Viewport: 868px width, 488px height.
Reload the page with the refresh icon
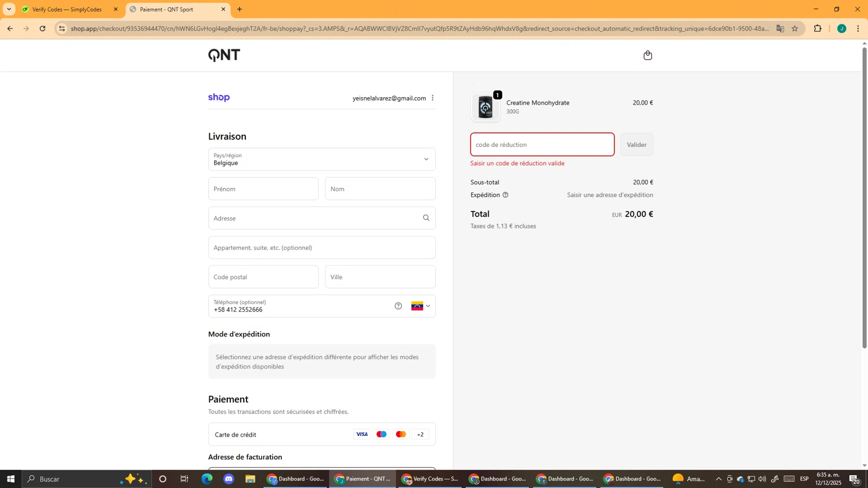point(42,28)
